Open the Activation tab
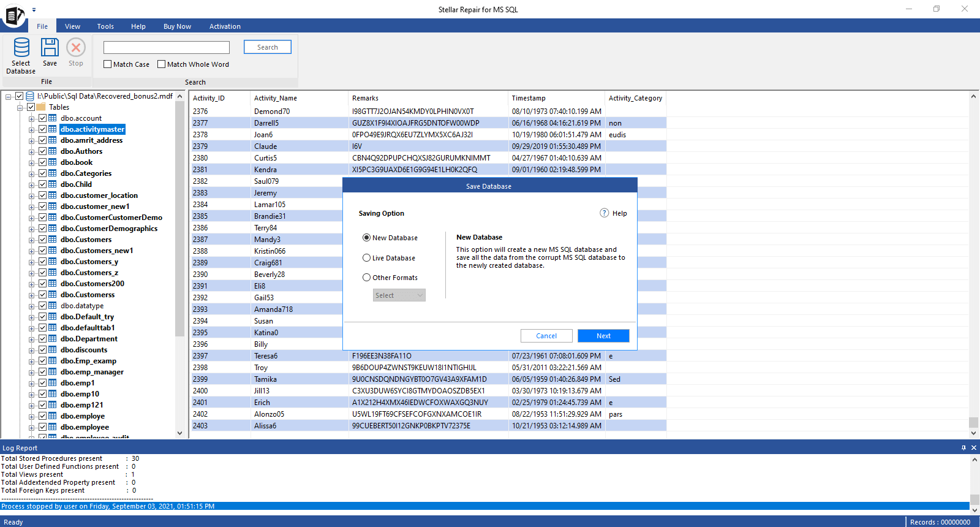The image size is (980, 527). click(225, 26)
